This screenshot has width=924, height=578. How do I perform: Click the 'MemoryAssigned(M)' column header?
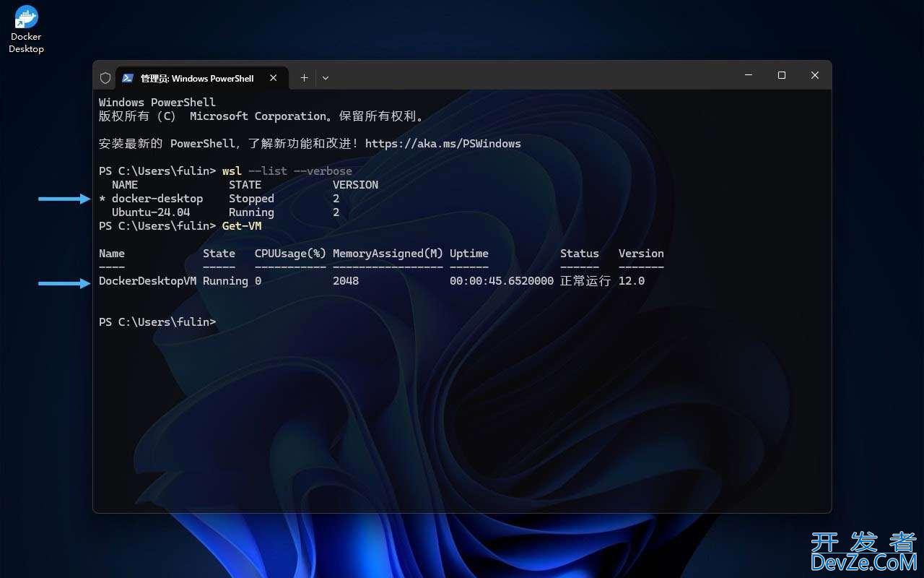(388, 254)
